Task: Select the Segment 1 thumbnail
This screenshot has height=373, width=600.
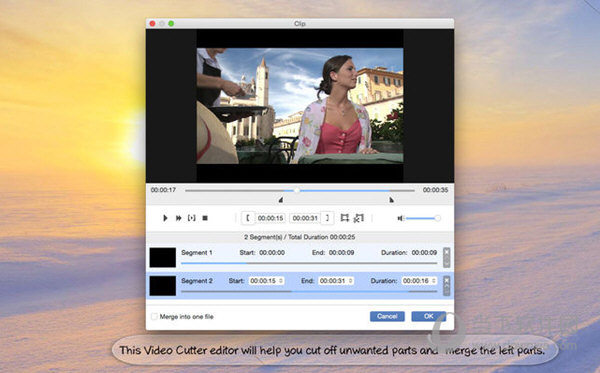Action: click(x=163, y=257)
